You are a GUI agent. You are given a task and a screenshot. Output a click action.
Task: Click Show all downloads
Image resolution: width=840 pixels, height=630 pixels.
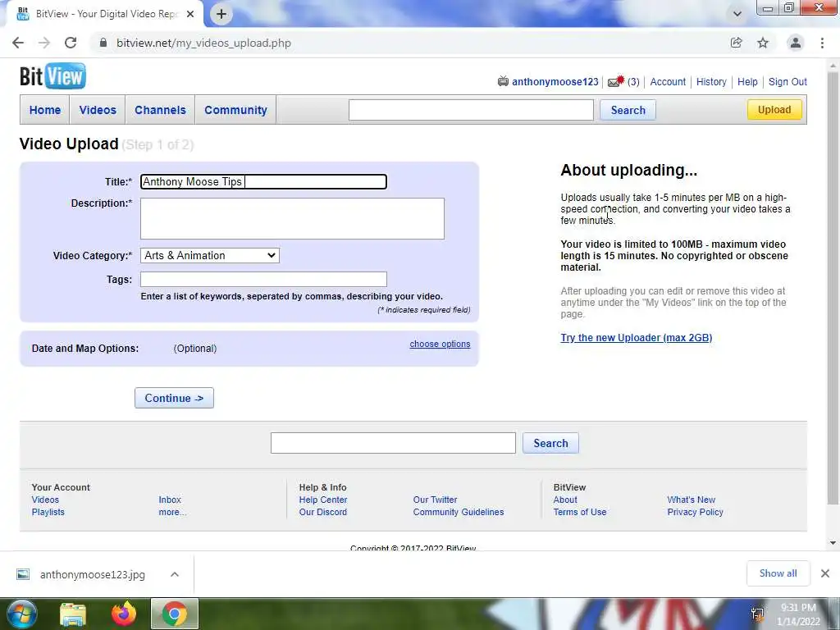778,573
